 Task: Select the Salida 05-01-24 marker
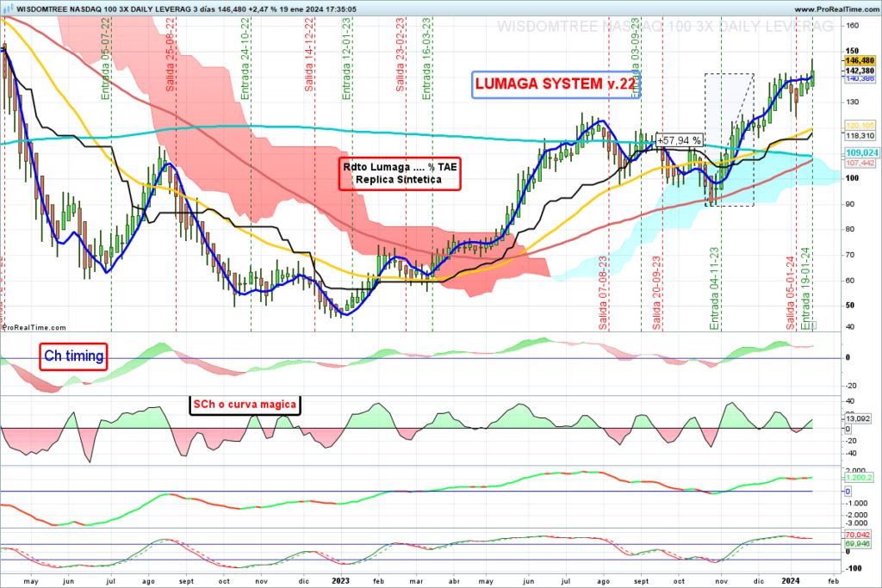[791, 293]
